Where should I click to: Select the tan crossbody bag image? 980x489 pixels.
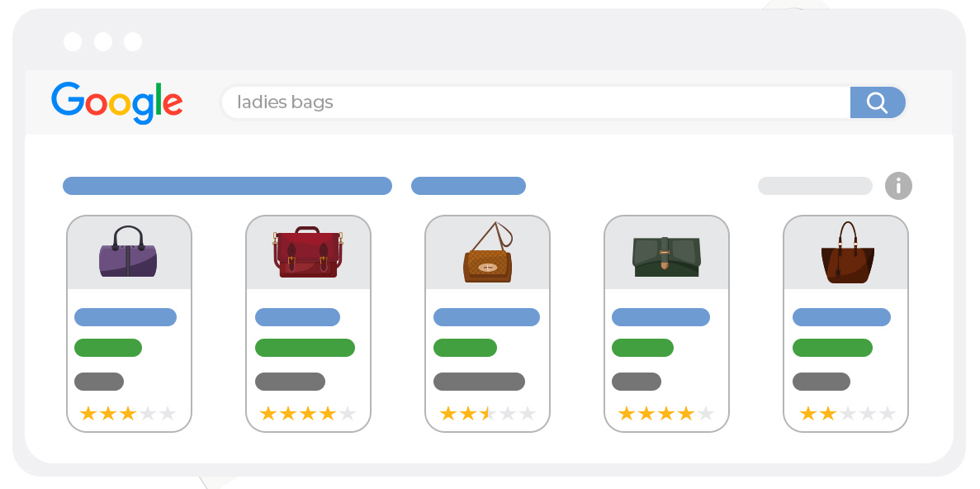487,252
